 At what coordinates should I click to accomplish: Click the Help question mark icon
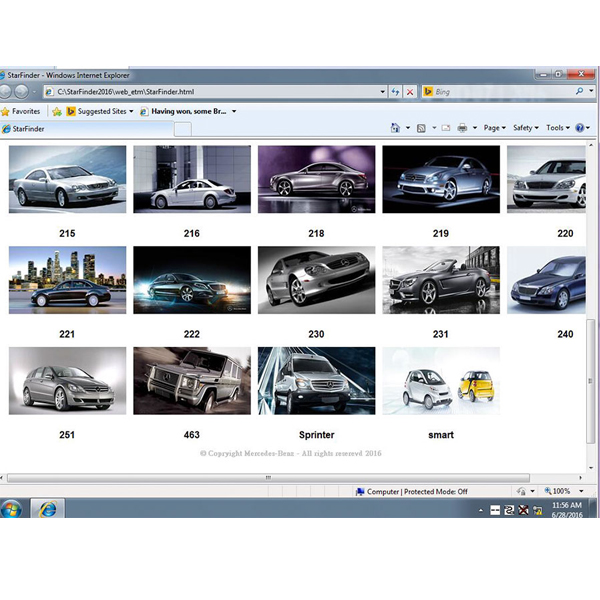coord(580,128)
